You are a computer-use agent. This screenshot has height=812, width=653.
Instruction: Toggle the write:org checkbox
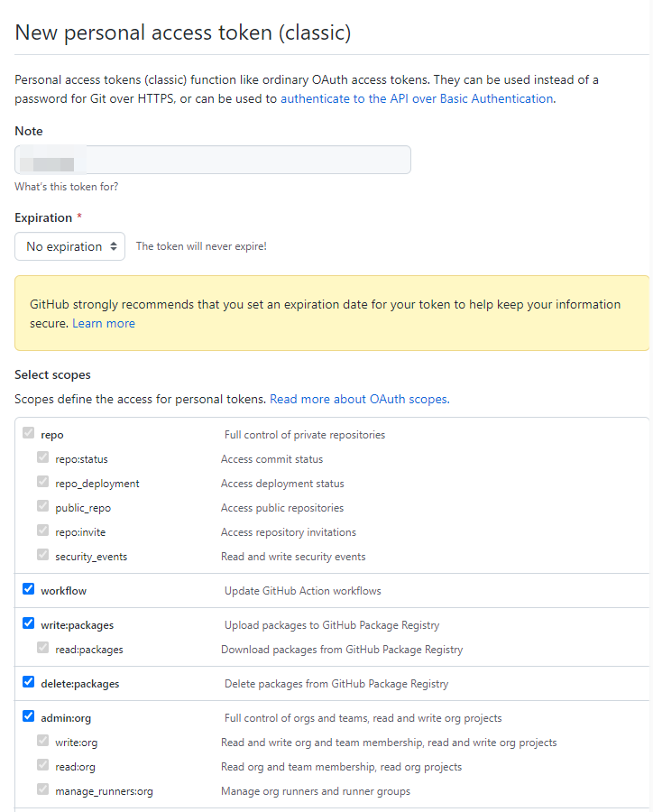click(x=43, y=741)
